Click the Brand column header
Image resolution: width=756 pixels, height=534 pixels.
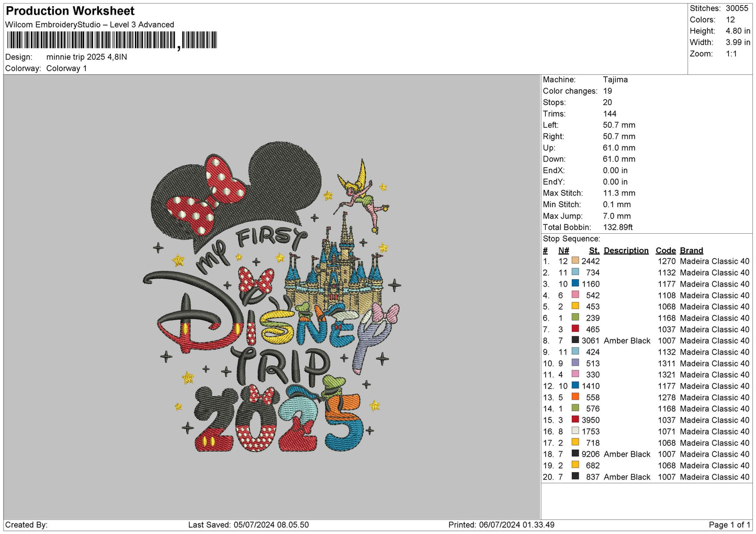pos(692,251)
